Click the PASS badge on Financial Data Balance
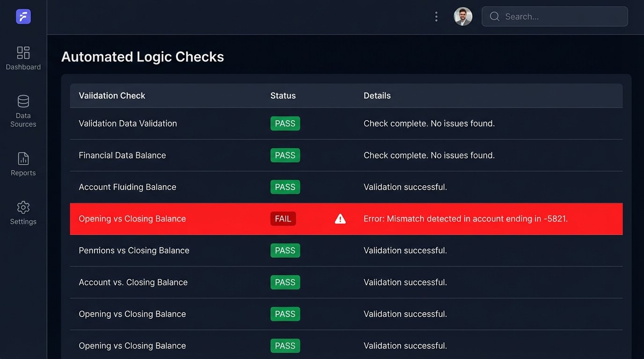Viewport: 644px width, 359px height. [x=285, y=155]
